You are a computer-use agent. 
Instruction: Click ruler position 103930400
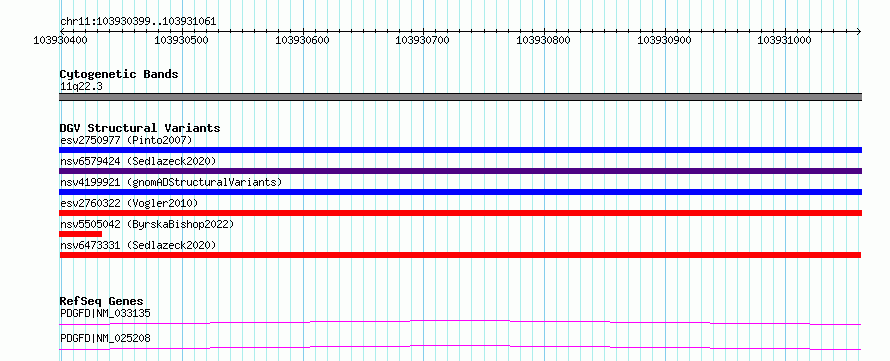coord(60,40)
